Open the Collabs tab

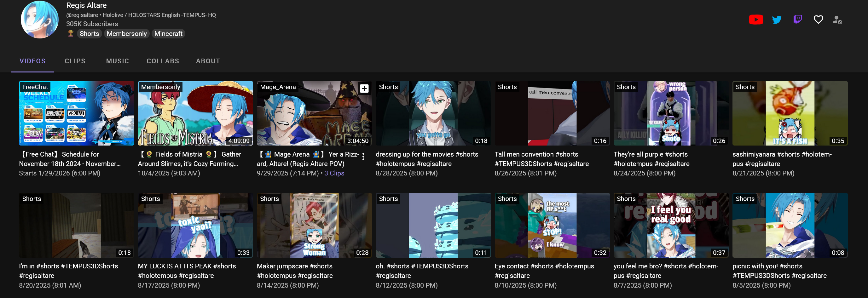[163, 61]
